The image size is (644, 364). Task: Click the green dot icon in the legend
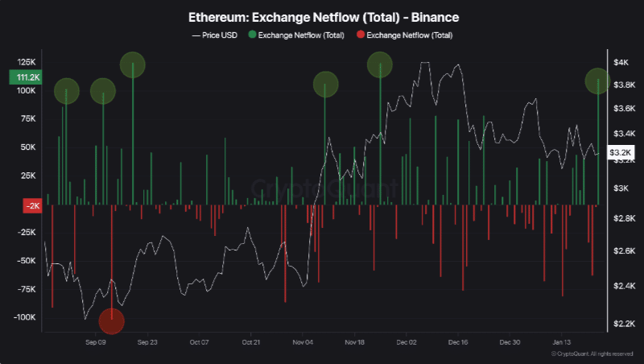pyautogui.click(x=254, y=35)
